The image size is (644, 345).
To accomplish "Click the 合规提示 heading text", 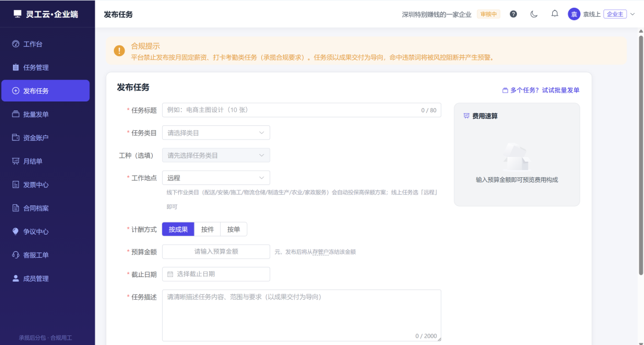I will click(x=145, y=46).
